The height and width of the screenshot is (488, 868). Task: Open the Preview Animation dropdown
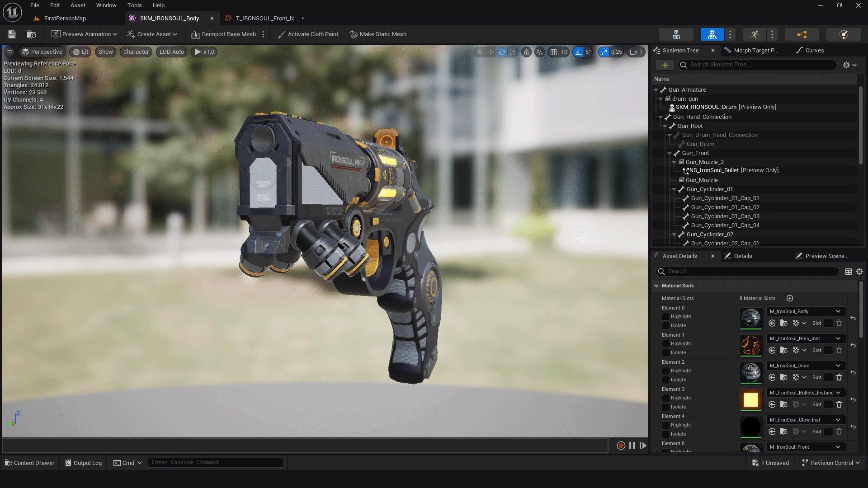pyautogui.click(x=84, y=34)
